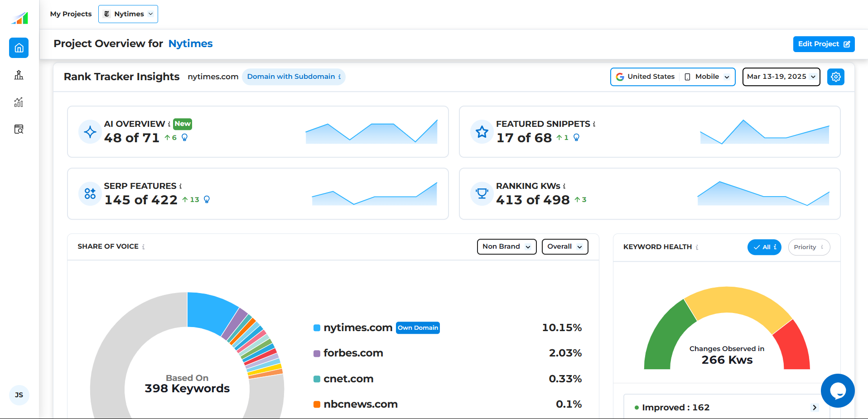Click the orange nbcnews.com legend swatch
The height and width of the screenshot is (419, 868).
[317, 405]
